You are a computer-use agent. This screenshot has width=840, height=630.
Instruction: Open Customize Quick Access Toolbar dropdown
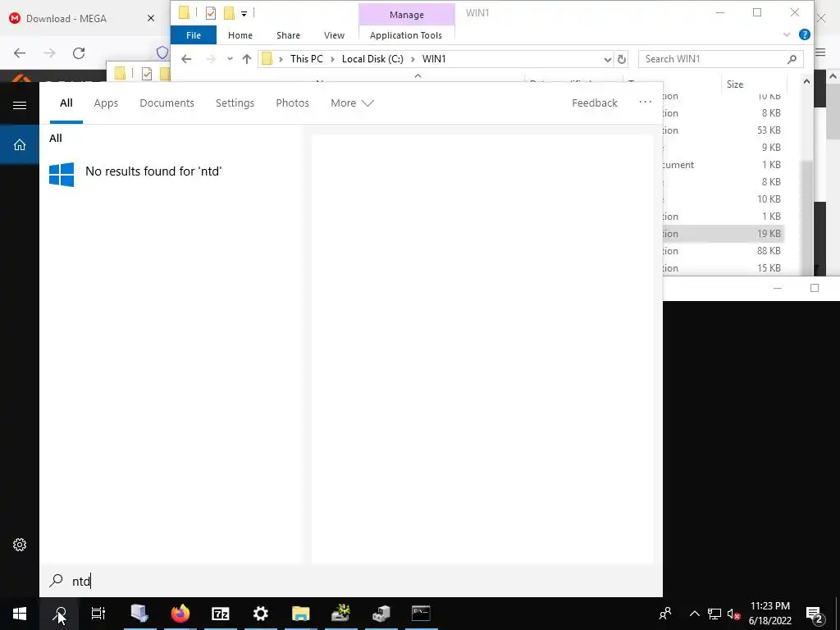point(244,13)
